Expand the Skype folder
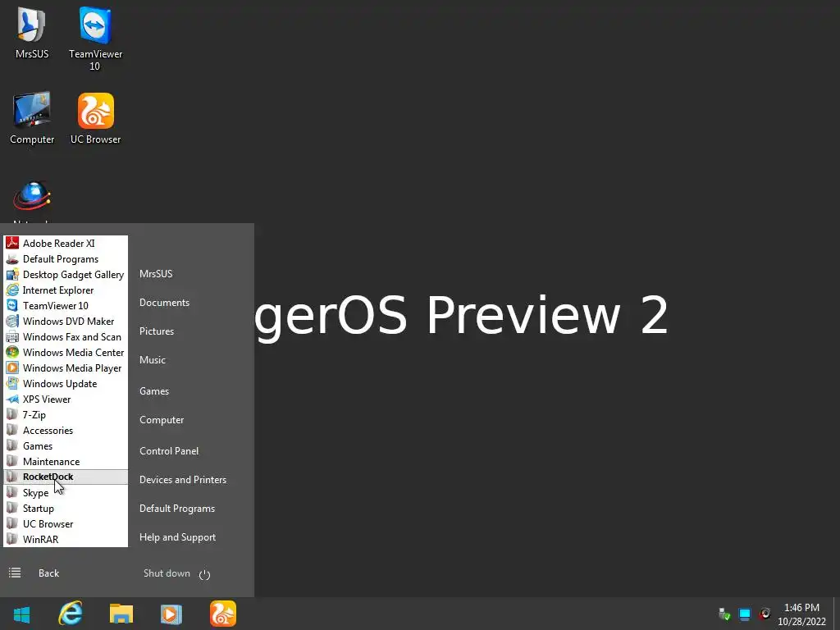 click(66, 492)
